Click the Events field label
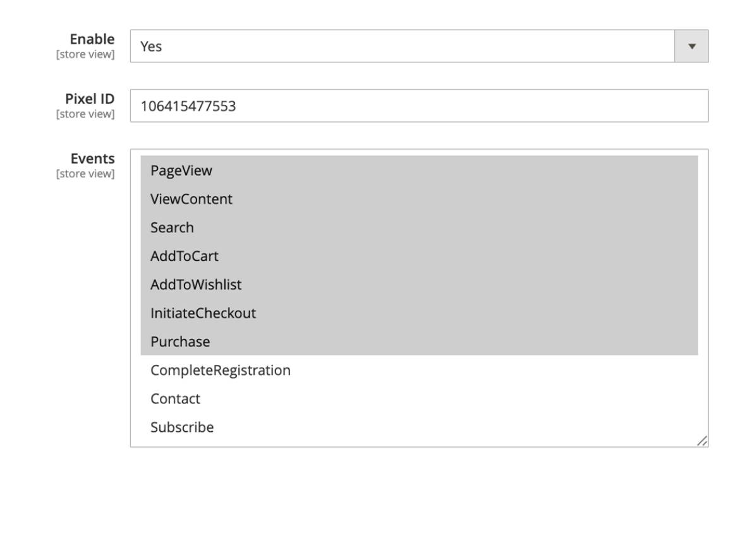Image resolution: width=738 pixels, height=560 pixels. (93, 158)
